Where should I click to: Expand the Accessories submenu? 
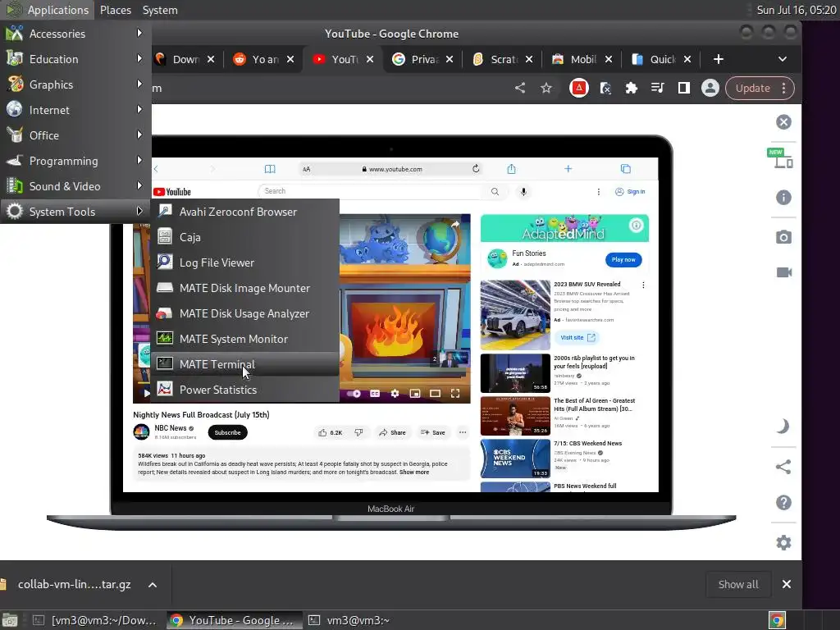(75, 34)
